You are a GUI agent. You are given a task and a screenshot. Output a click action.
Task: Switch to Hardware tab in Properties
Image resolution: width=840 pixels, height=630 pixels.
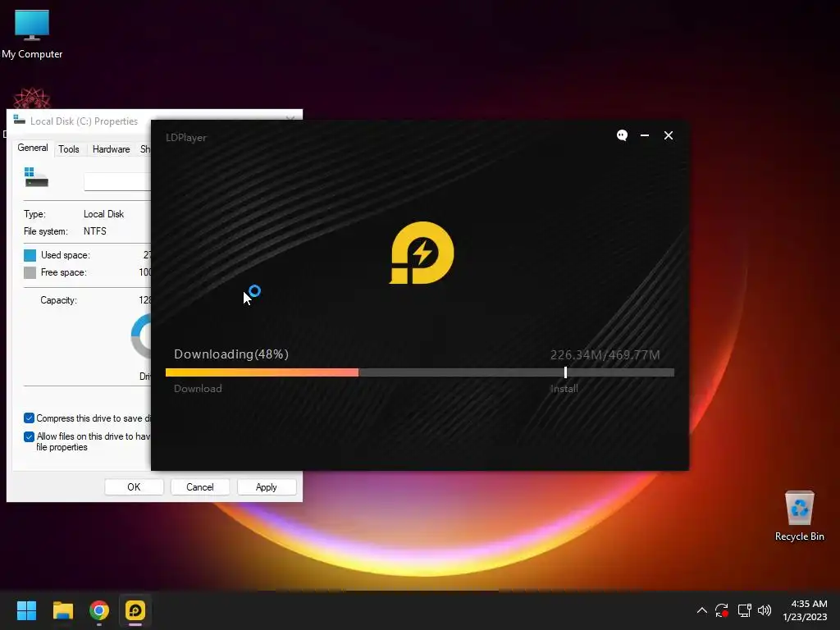coord(111,149)
